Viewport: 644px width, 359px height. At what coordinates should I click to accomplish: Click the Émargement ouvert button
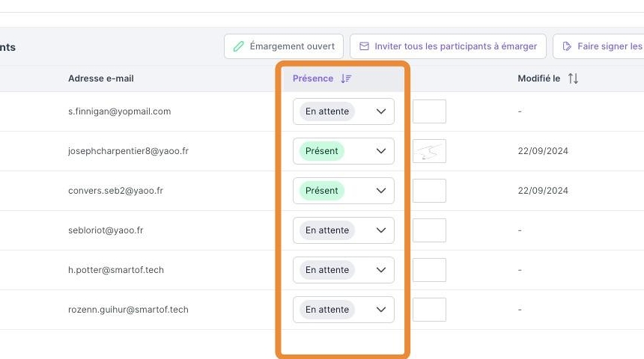(285, 46)
